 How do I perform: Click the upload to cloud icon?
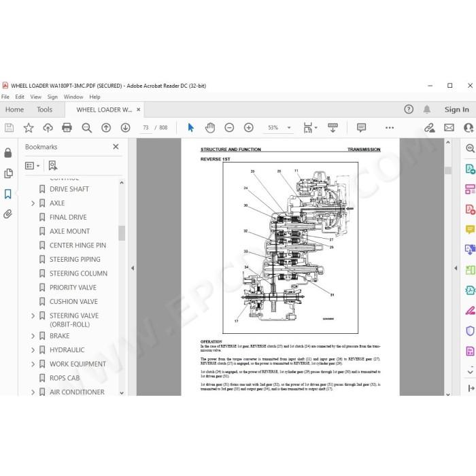pos(48,128)
